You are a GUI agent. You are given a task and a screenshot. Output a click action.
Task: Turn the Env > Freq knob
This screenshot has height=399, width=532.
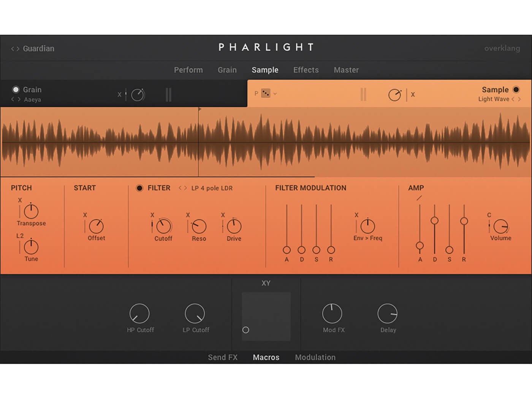tap(367, 226)
